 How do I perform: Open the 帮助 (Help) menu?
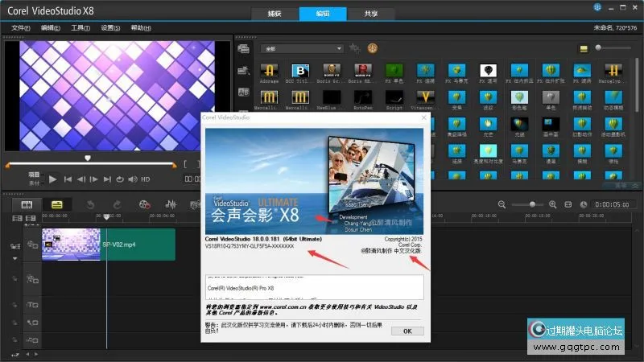140,28
